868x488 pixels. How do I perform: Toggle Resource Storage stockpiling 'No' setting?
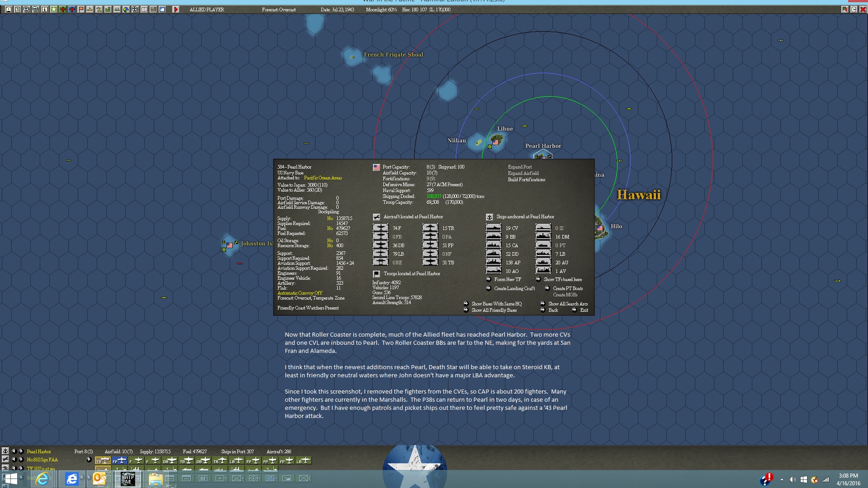(330, 245)
